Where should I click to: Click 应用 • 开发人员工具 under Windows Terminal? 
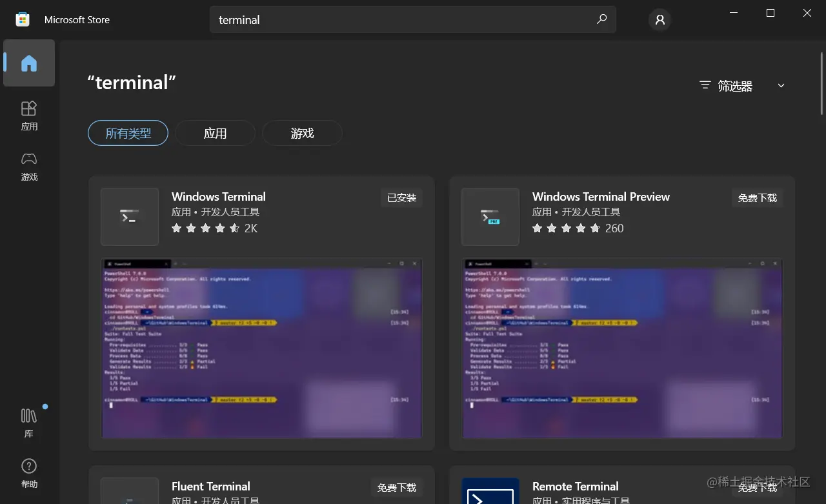(216, 212)
